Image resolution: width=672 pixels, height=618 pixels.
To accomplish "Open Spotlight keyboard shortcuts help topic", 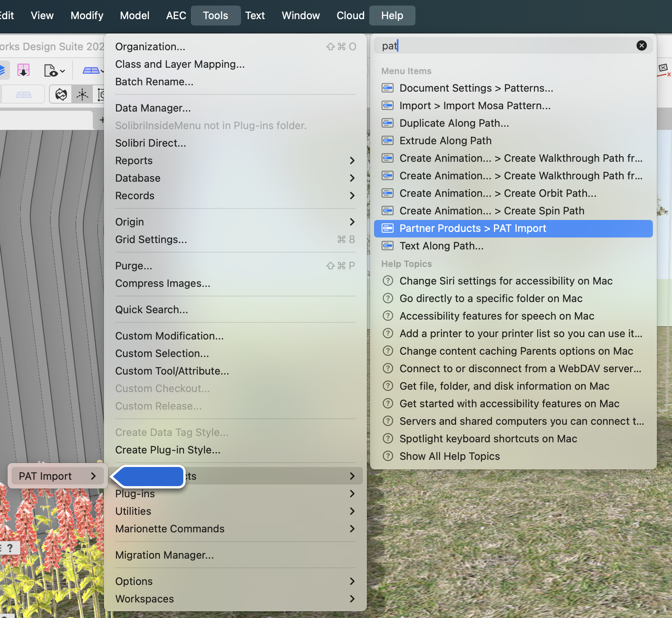I will pos(488,439).
